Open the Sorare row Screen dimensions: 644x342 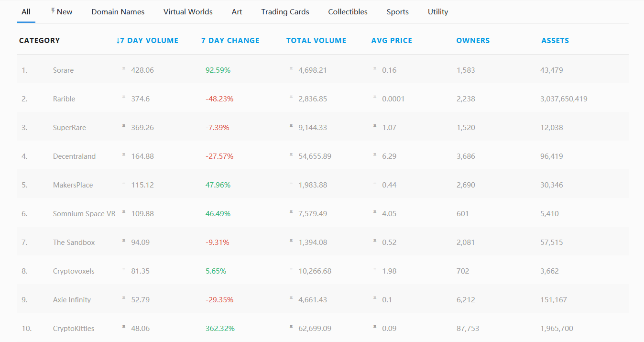(x=323, y=70)
